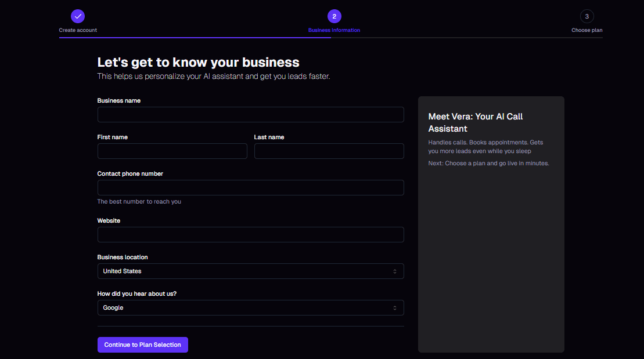Click the Website input field
Viewport: 644px width, 359px height.
pos(250,235)
